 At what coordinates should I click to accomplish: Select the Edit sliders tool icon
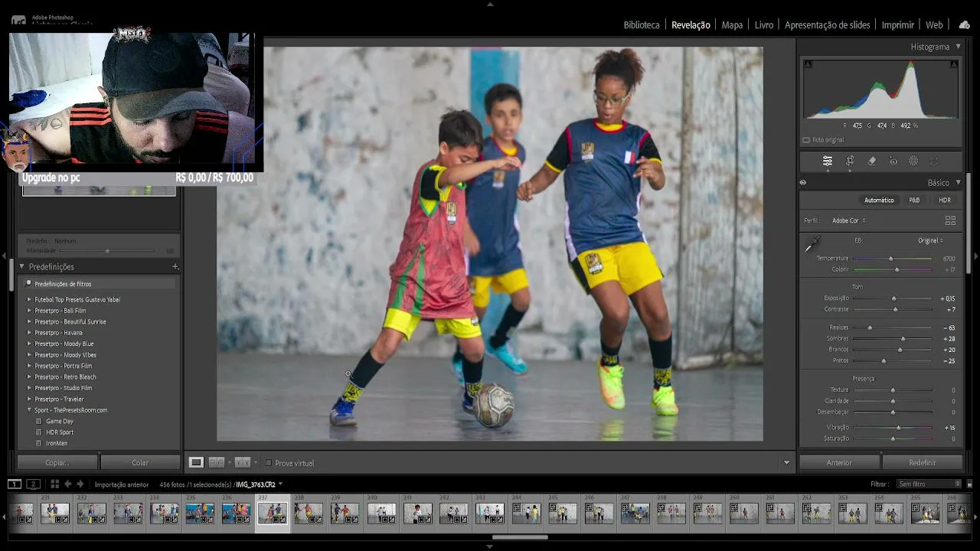click(828, 161)
